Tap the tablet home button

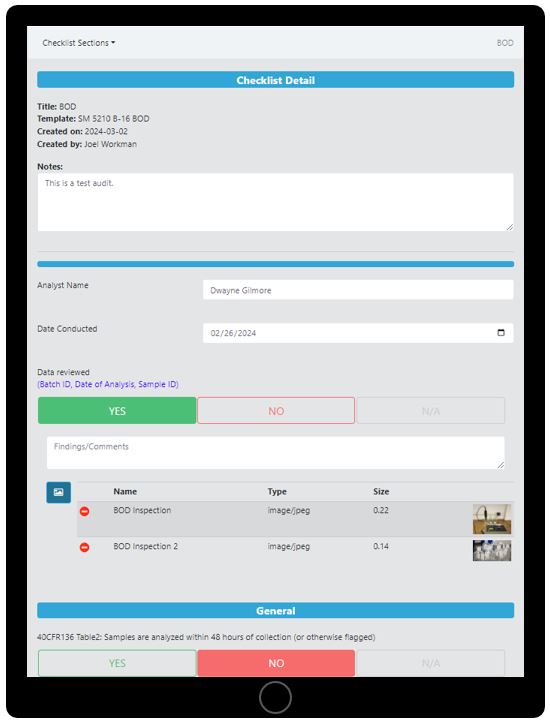[275, 697]
